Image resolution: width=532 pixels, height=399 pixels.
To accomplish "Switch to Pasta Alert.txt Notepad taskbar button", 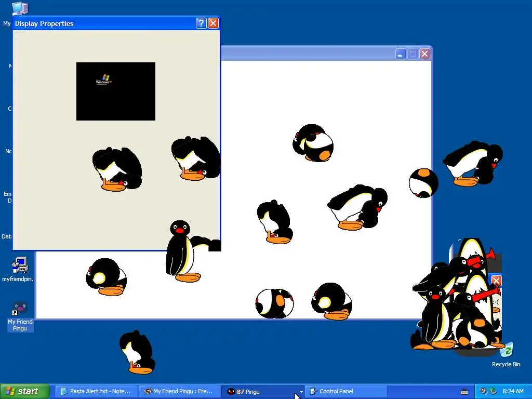I will (96, 391).
